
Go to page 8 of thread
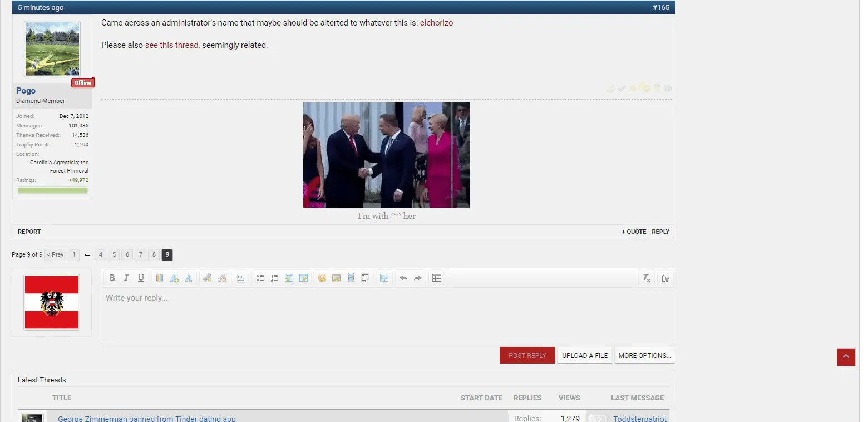click(154, 255)
